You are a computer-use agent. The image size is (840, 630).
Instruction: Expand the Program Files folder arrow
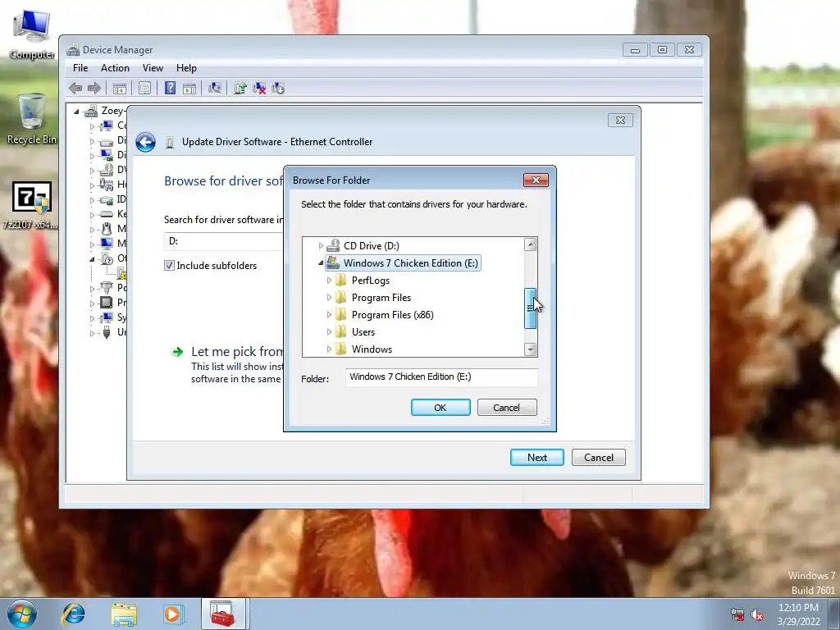[329, 297]
